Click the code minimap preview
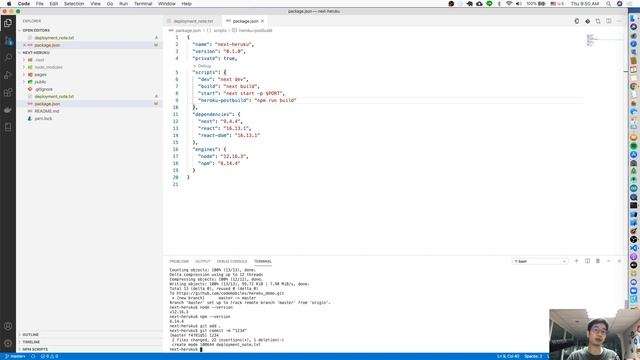Image resolution: width=640 pixels, height=360 pixels. [x=592, y=40]
